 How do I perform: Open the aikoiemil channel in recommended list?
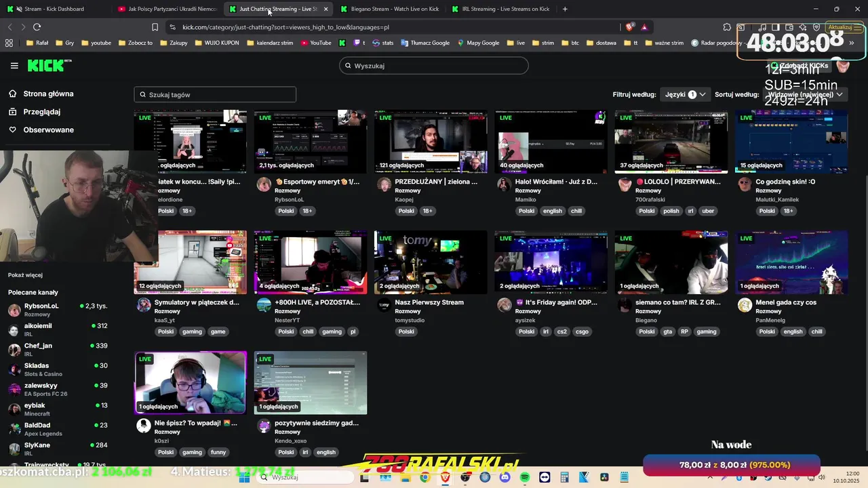pos(58,330)
